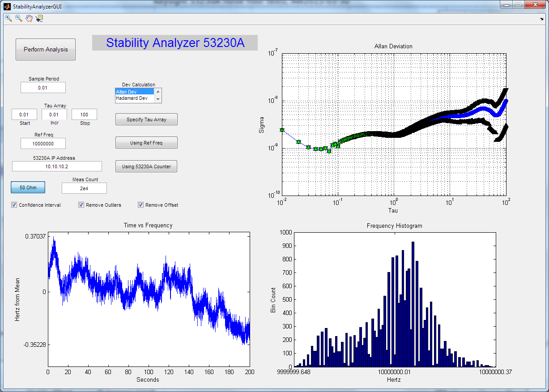Click the Using 53230A Counter button
549x392 pixels.
point(146,166)
